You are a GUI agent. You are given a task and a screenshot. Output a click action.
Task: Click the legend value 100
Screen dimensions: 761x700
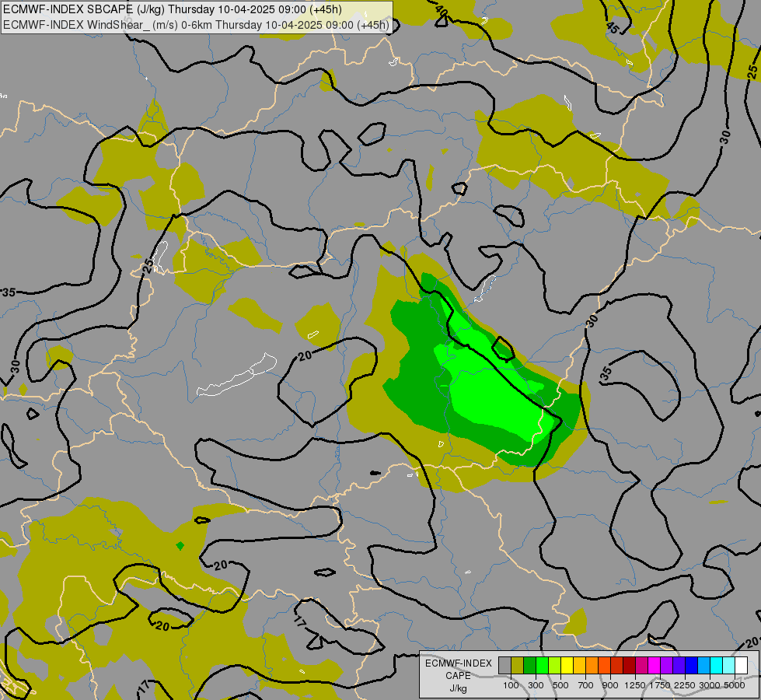(511, 685)
